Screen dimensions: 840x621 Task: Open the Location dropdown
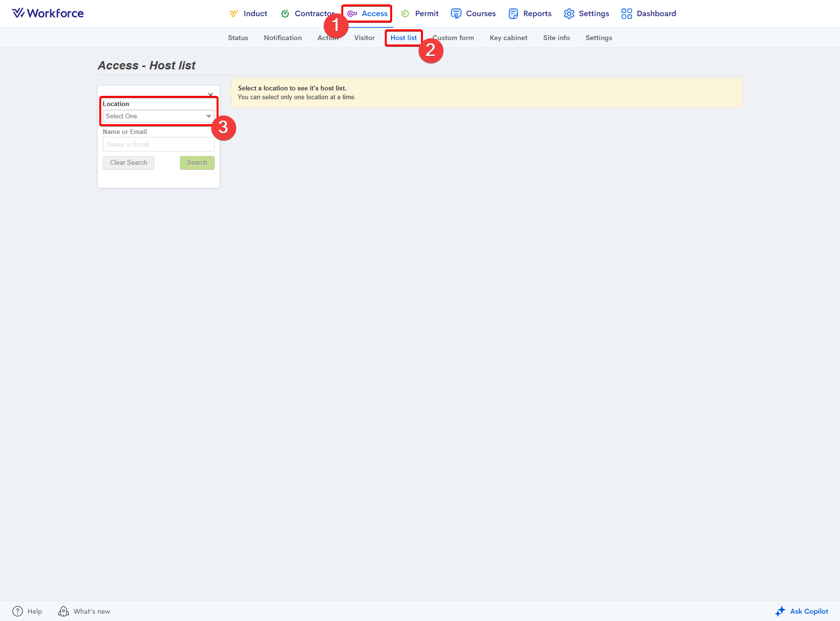[158, 116]
